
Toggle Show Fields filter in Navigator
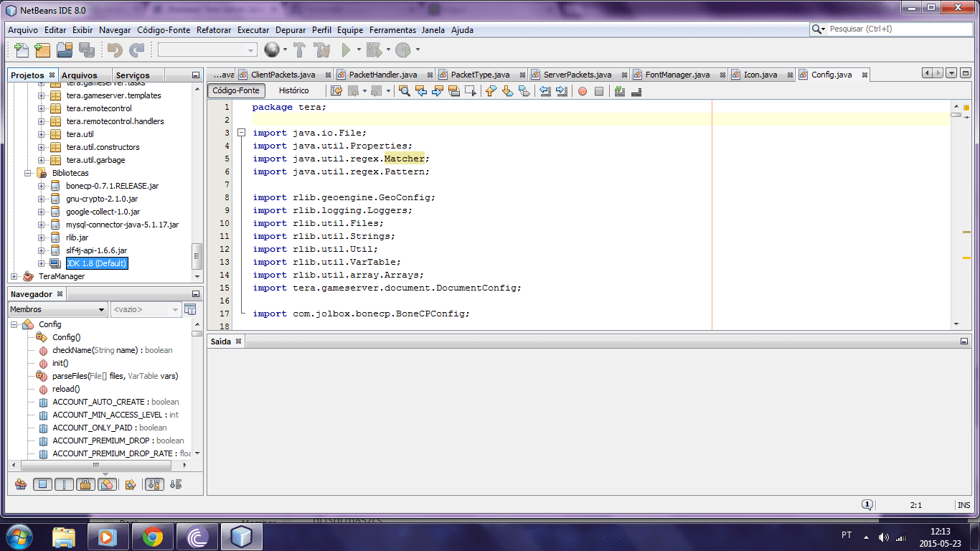pos(43,484)
